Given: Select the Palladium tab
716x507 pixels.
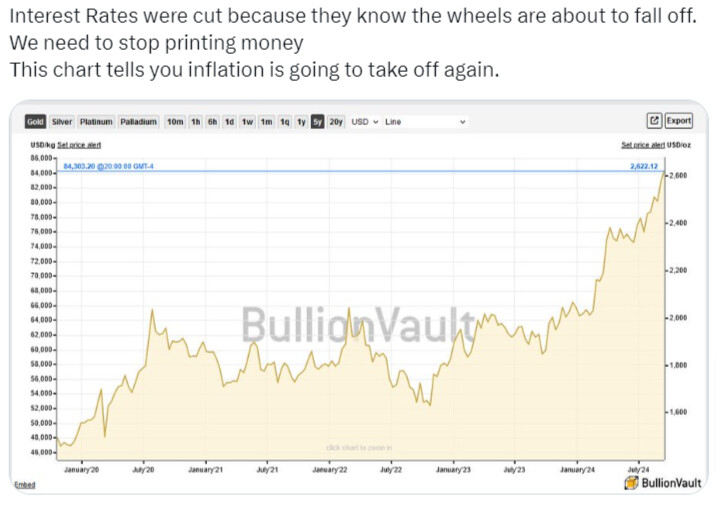Looking at the screenshot, I should 138,122.
